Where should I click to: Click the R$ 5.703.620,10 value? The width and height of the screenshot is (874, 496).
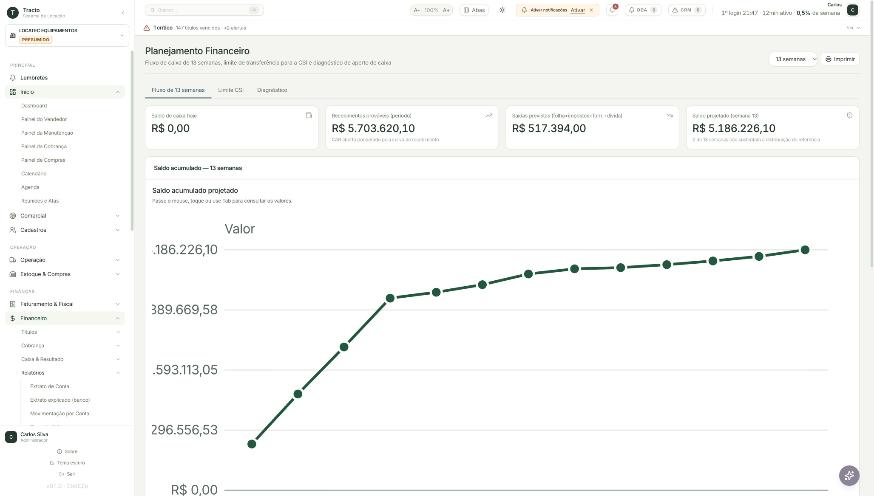coord(373,128)
